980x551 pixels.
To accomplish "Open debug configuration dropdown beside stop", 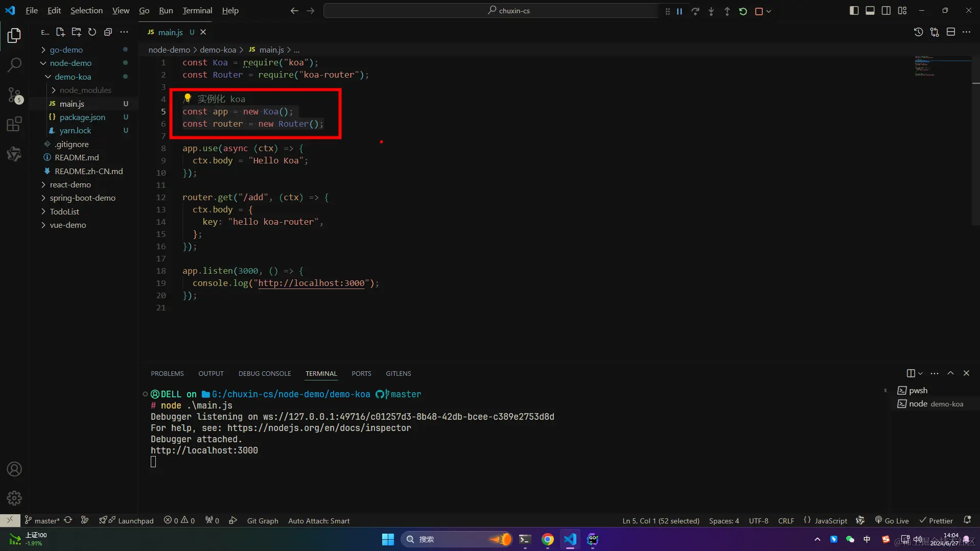I will tap(768, 11).
